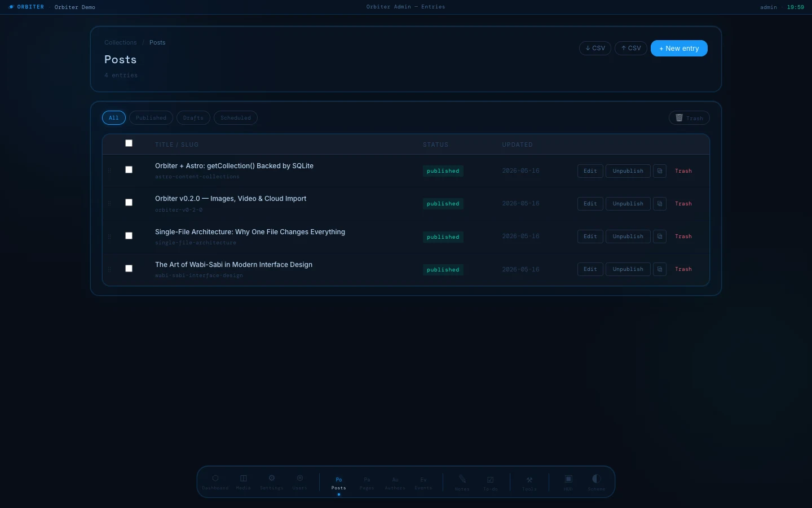The height and width of the screenshot is (508, 812).
Task: Click the 'astro-content-collections' slug
Action: [x=197, y=177]
